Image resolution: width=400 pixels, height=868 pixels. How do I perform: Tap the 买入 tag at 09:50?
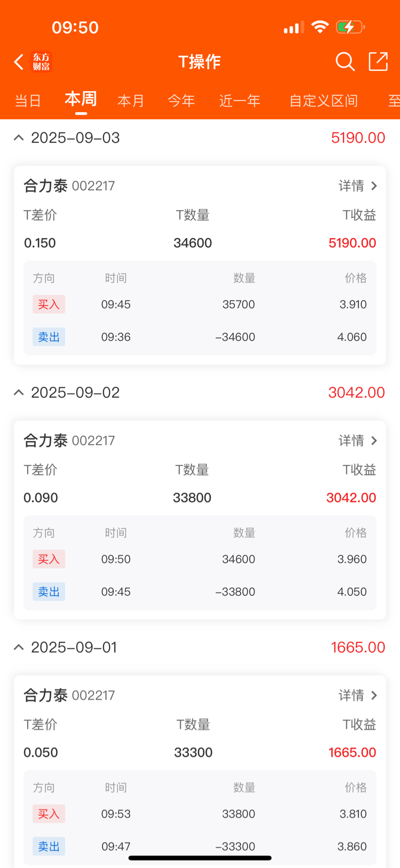point(49,559)
